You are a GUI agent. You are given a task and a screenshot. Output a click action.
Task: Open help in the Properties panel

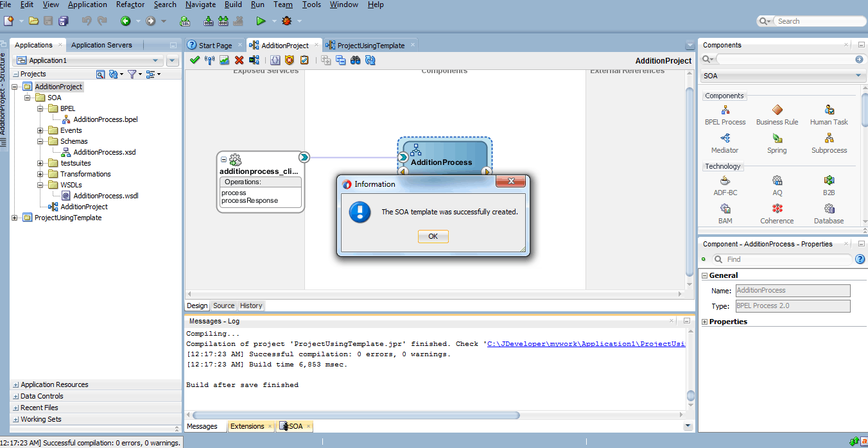click(860, 259)
